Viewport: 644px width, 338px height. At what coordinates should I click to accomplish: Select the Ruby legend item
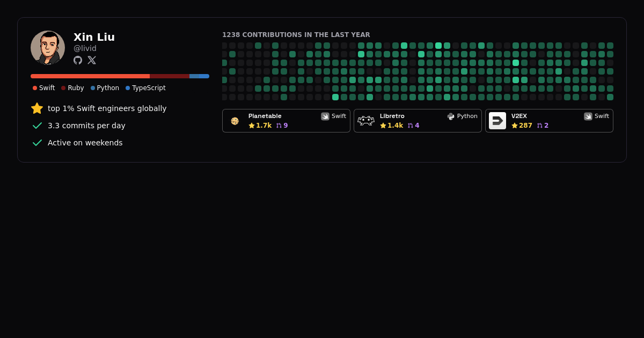(72, 88)
